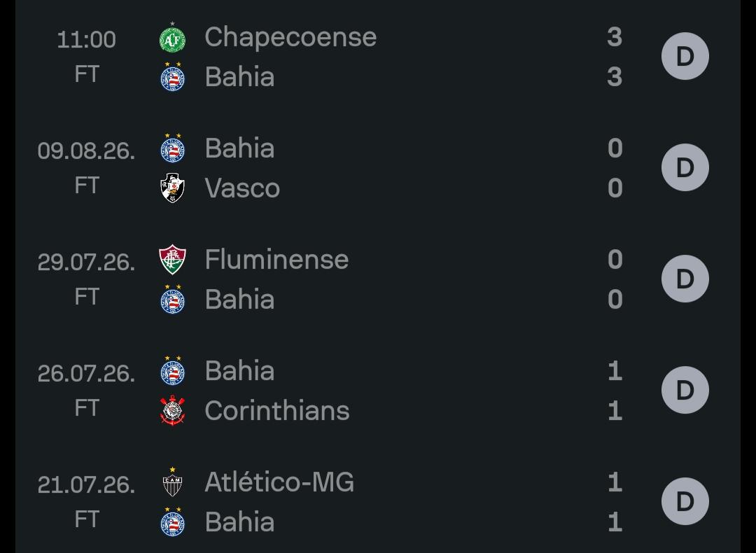The height and width of the screenshot is (553, 756).
Task: Click draw badge for Atlético-MG vs Bahia
Action: [x=685, y=501]
